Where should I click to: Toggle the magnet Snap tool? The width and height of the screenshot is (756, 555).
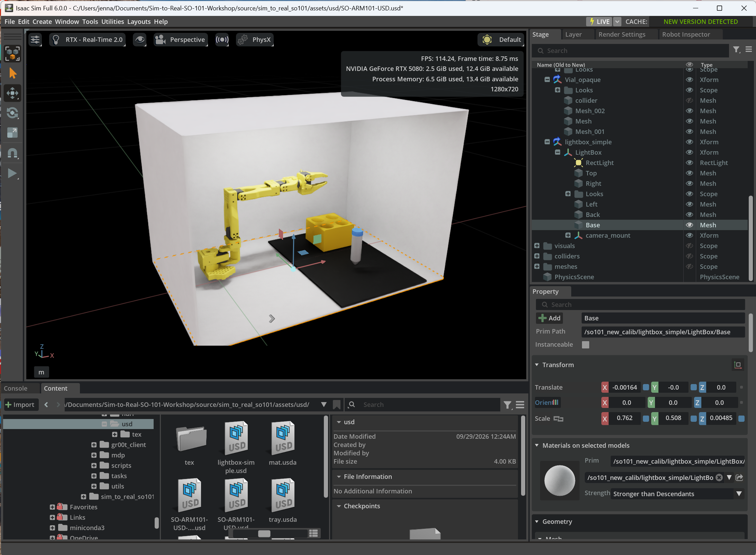pyautogui.click(x=12, y=153)
